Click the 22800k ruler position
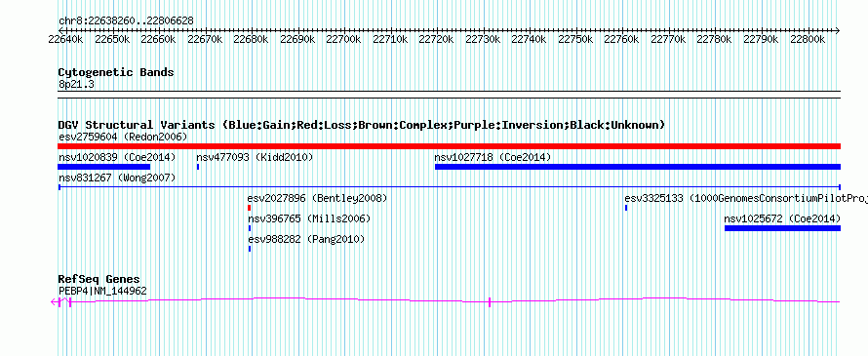868x356 pixels. pyautogui.click(x=808, y=40)
